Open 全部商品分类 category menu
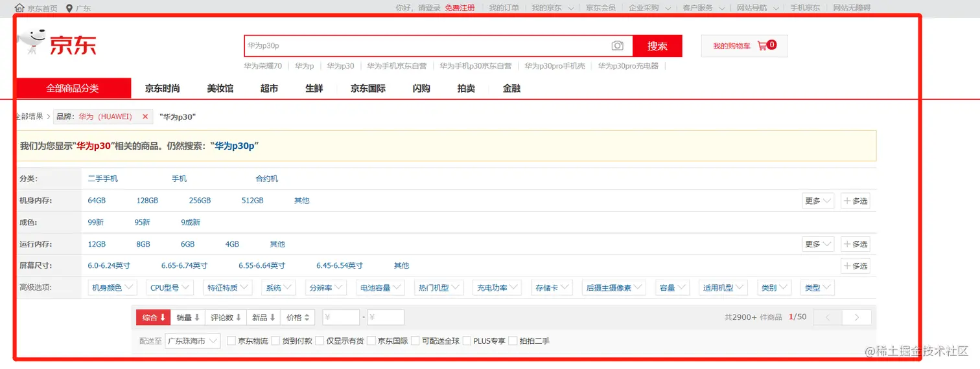 pos(72,88)
